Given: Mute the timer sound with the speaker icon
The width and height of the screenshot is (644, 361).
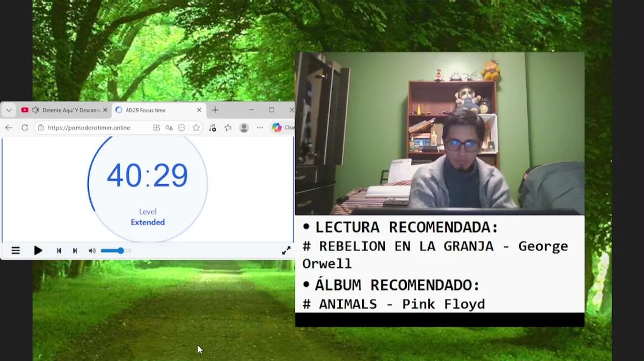Looking at the screenshot, I should (92, 251).
